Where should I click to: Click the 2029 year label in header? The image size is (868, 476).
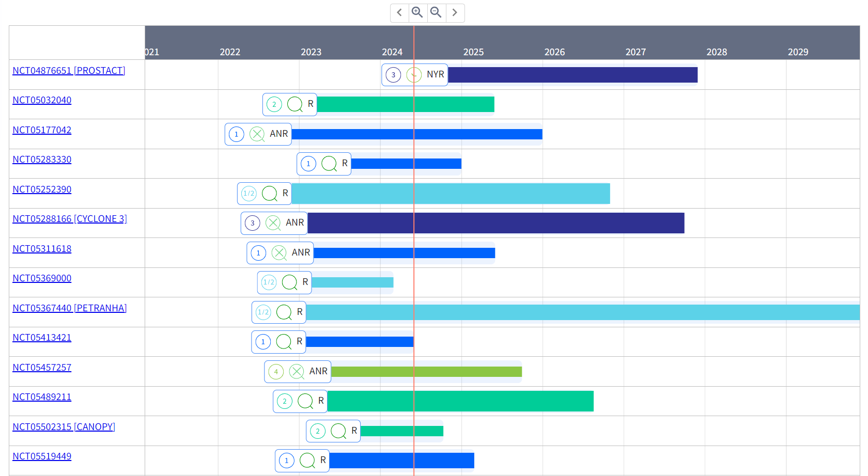[x=798, y=52]
